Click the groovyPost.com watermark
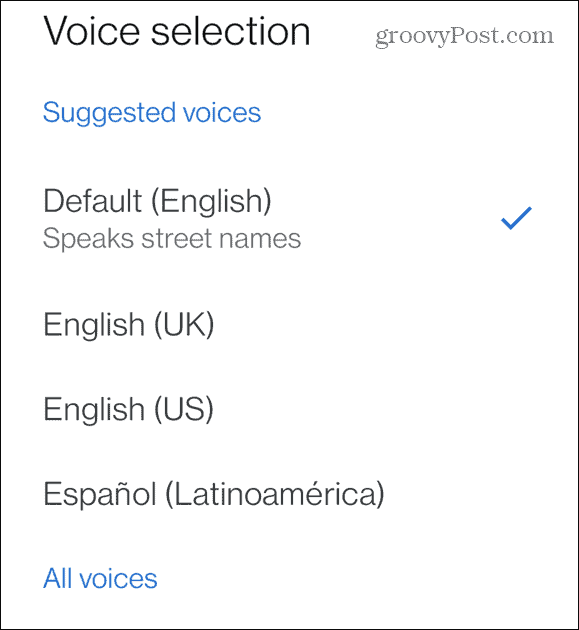Image resolution: width=579 pixels, height=630 pixels. (x=464, y=36)
